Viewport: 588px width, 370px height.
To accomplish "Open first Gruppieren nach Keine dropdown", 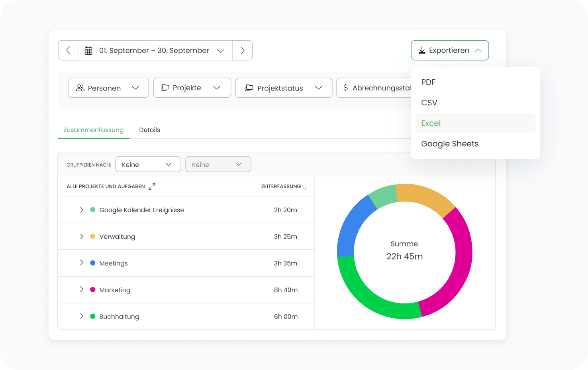I will click(x=148, y=164).
